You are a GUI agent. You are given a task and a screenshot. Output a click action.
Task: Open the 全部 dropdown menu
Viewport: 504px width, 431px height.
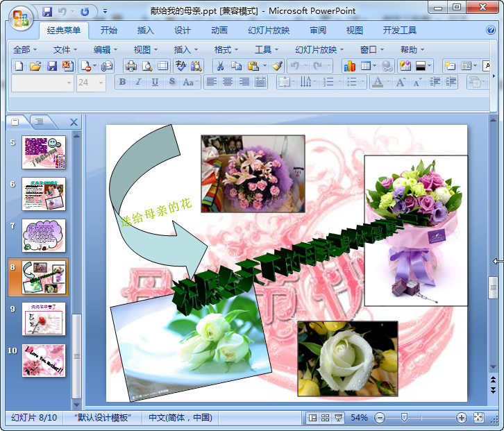[x=25, y=50]
